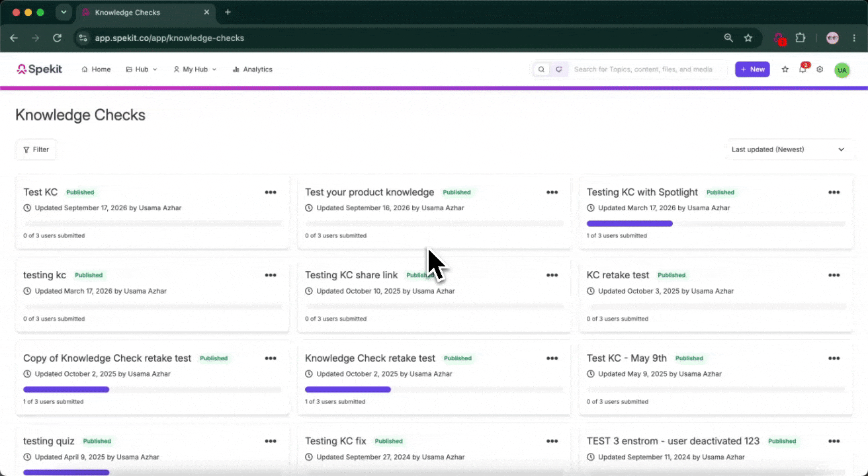
Task: Open the UA user avatar menu
Action: tap(842, 70)
